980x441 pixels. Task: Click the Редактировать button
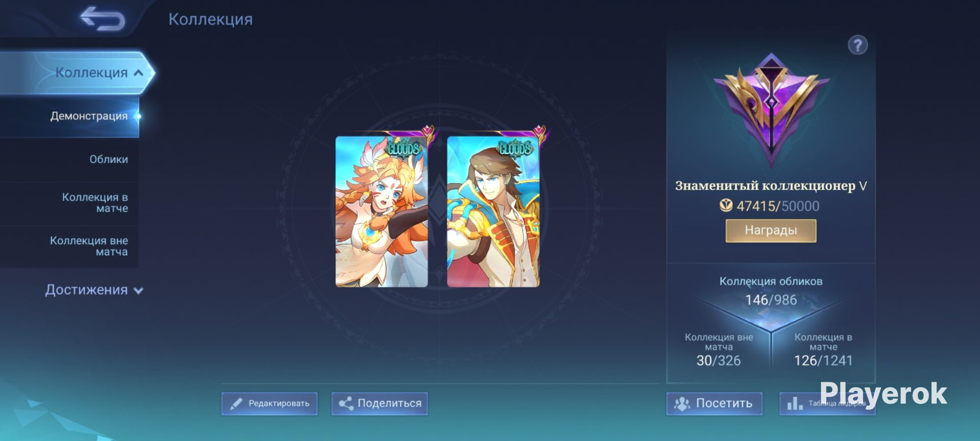tap(269, 403)
